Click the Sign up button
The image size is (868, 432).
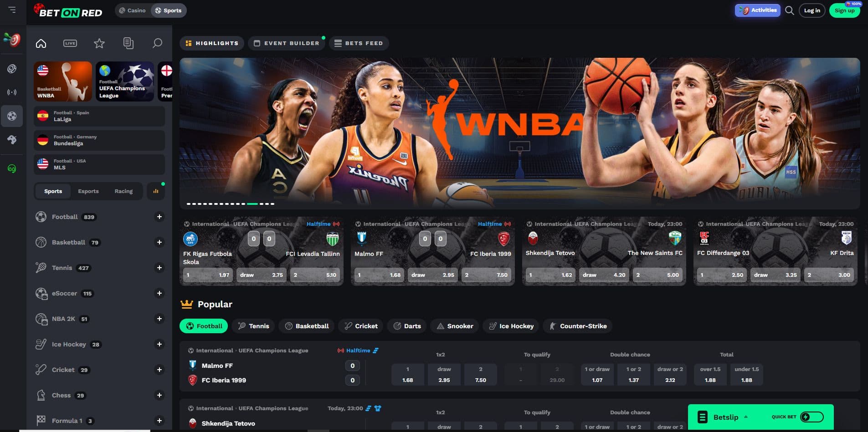[844, 10]
